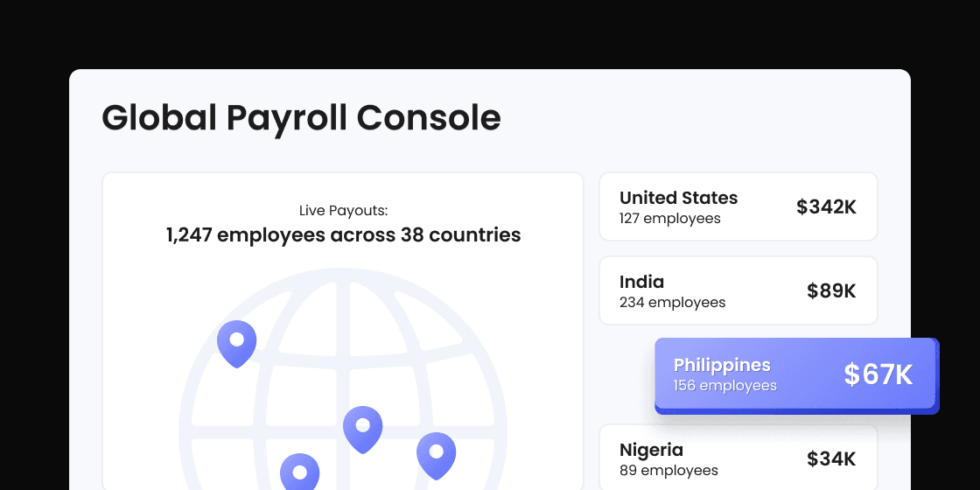Open the India payroll card
This screenshot has height=490, width=980.
pyautogui.click(x=738, y=290)
